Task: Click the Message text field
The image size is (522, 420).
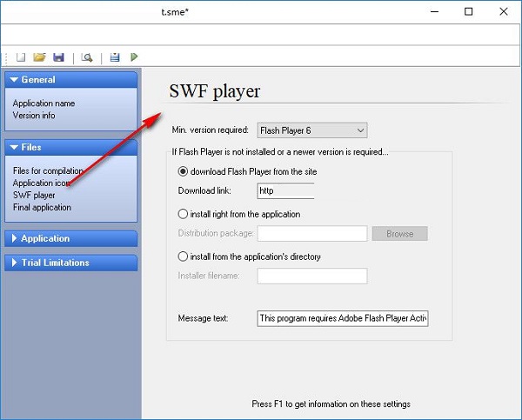Action: (343, 318)
